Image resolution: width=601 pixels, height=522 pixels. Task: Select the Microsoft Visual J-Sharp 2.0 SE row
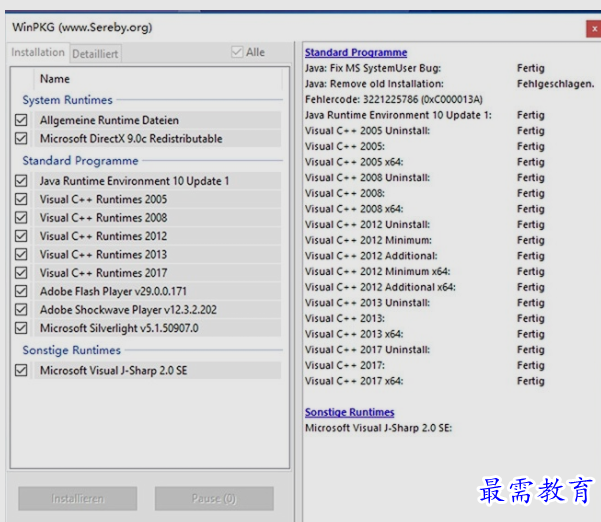pos(158,370)
